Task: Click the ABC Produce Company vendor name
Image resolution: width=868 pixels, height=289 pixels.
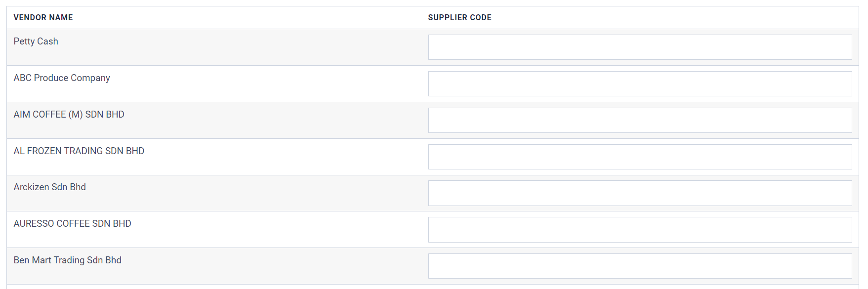Action: click(x=62, y=78)
